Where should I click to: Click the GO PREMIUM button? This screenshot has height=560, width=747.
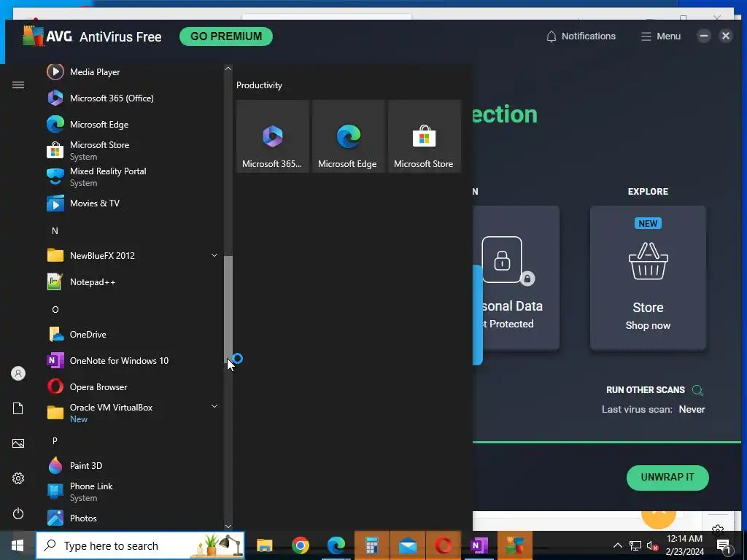coord(226,36)
